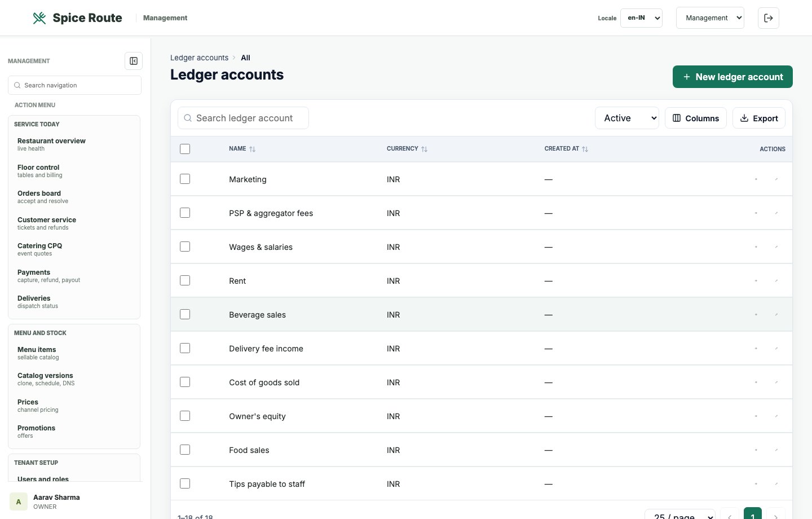
Task: Click the edit pencil for Wages & salaries
Action: [776, 247]
